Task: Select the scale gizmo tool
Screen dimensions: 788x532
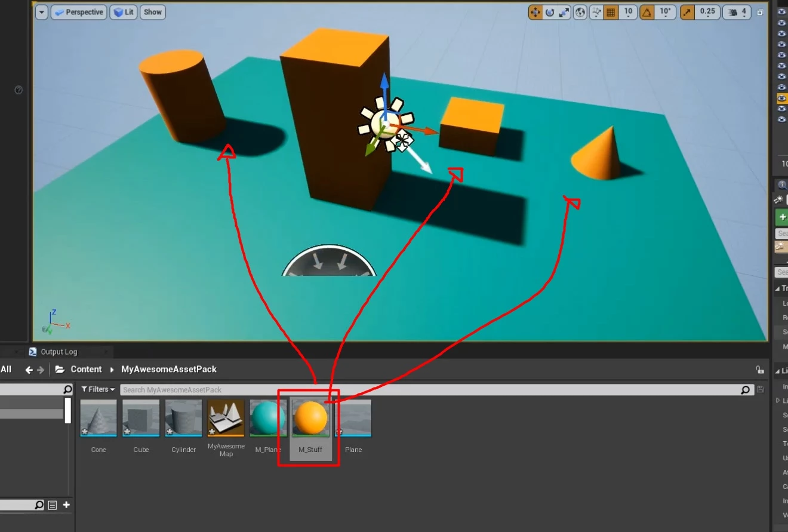Action: (x=564, y=12)
